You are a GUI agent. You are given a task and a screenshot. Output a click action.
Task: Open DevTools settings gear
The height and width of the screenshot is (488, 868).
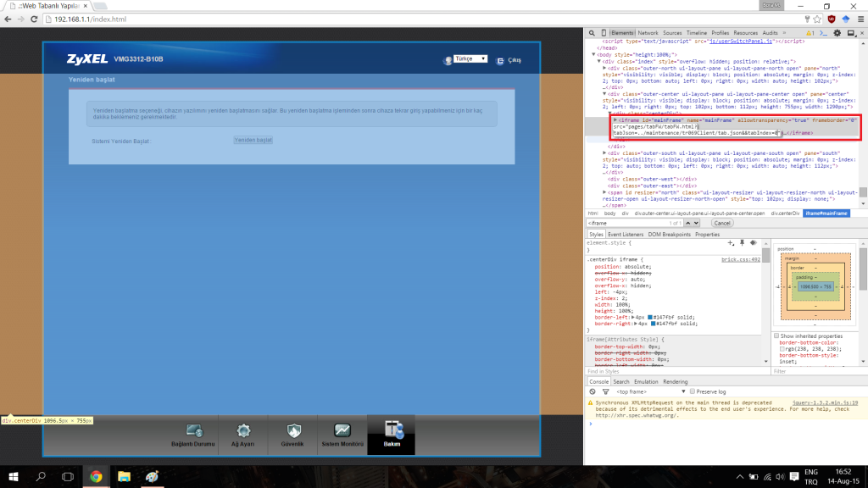pyautogui.click(x=837, y=32)
